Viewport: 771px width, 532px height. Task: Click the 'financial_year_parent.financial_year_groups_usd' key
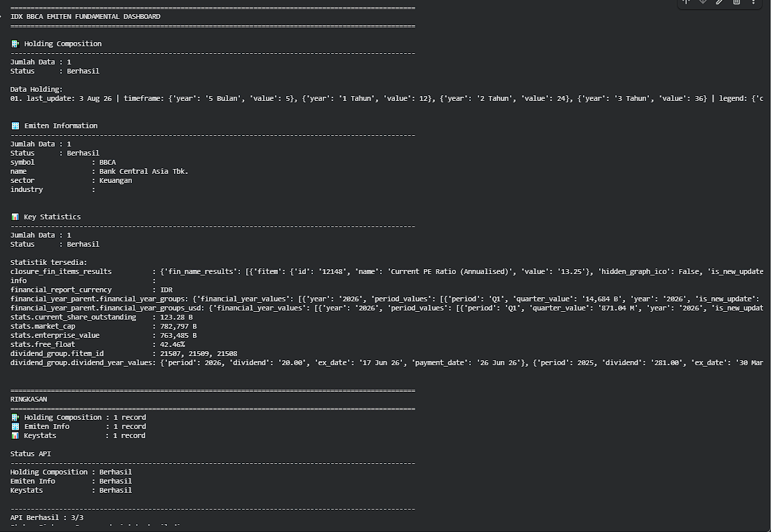point(106,308)
